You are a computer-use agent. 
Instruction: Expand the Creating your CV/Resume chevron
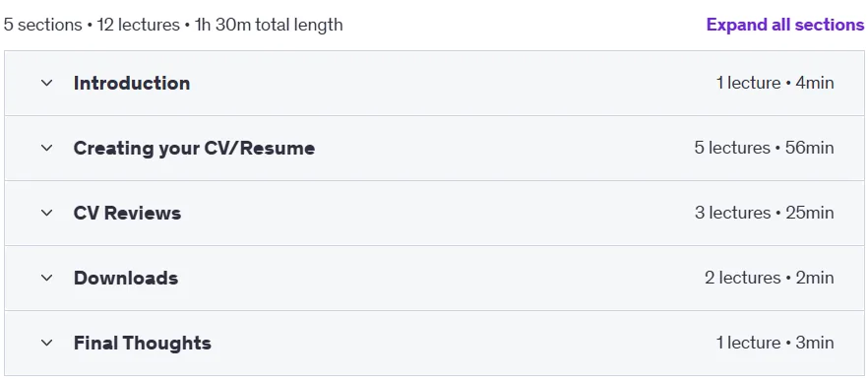47,148
